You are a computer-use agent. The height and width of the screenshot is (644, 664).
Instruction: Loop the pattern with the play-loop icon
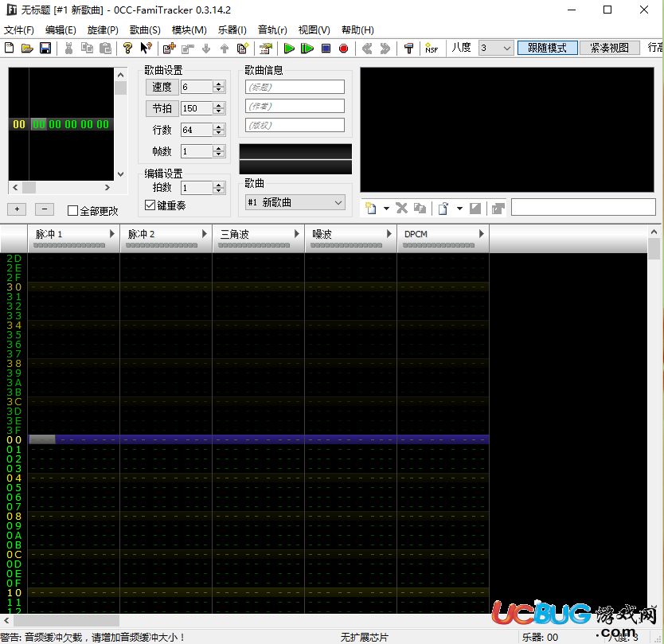point(307,49)
